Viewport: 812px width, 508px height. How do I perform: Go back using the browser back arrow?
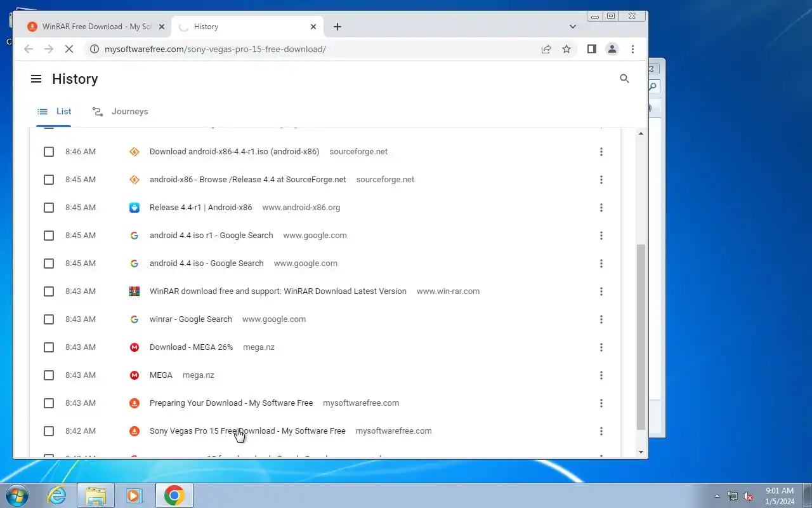coord(28,49)
